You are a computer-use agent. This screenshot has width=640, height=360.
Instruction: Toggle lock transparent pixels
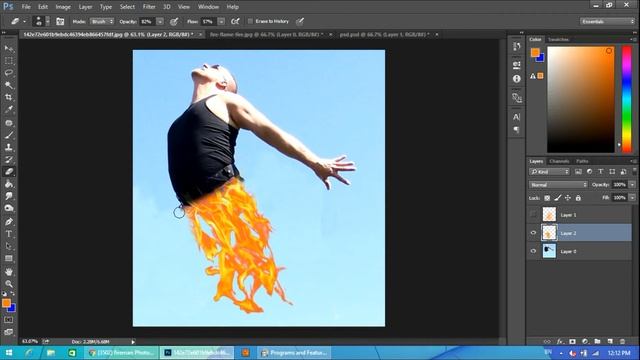pos(547,198)
